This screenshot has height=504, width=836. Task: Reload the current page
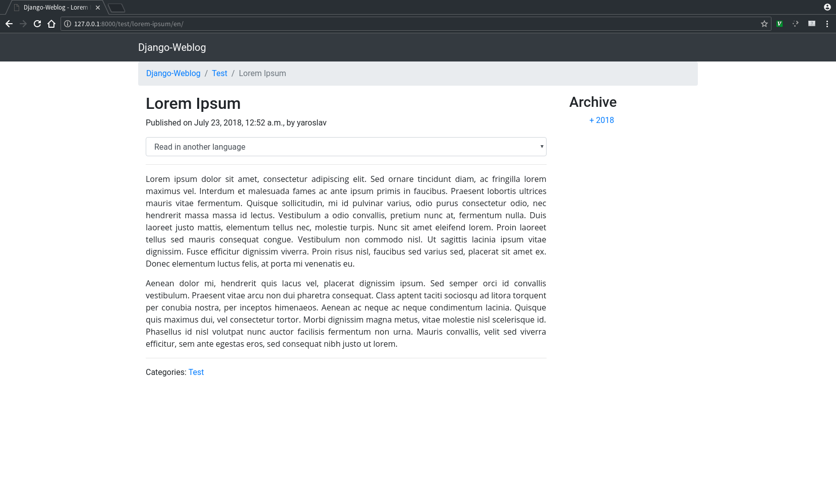coord(37,24)
